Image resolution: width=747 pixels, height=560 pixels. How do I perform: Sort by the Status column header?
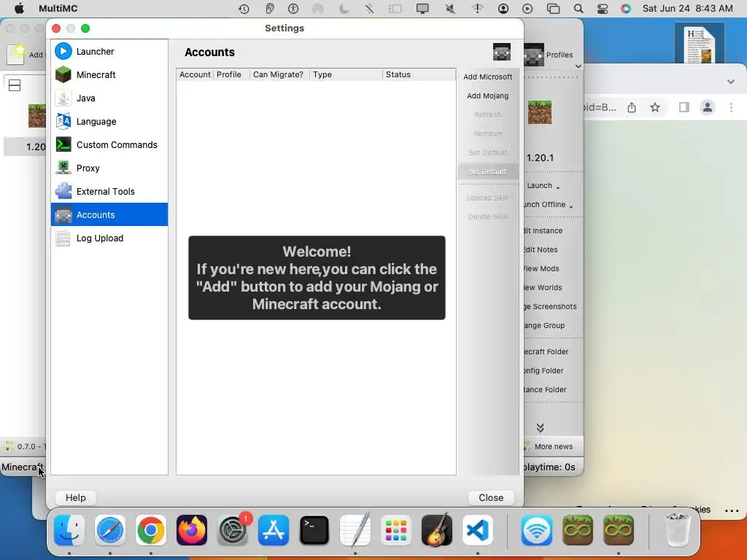click(419, 75)
